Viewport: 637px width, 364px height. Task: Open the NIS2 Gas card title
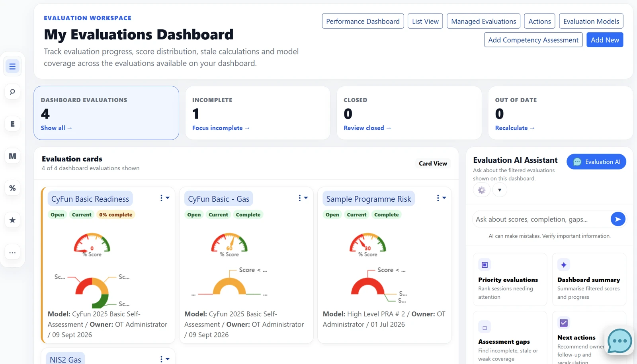pos(65,359)
